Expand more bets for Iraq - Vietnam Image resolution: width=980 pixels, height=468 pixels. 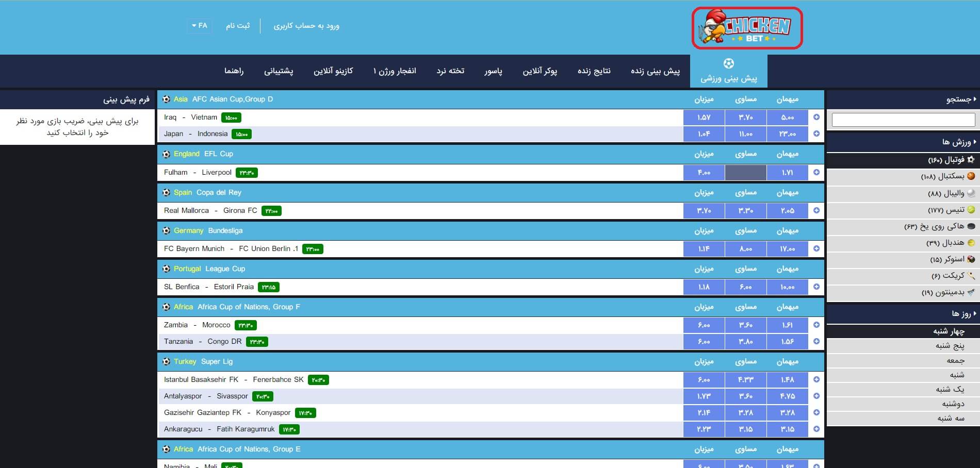[x=816, y=117]
